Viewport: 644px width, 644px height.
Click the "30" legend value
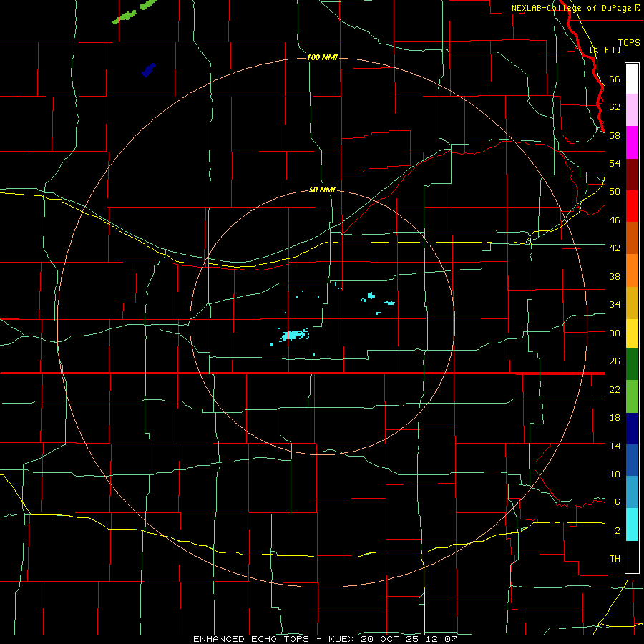click(x=615, y=333)
